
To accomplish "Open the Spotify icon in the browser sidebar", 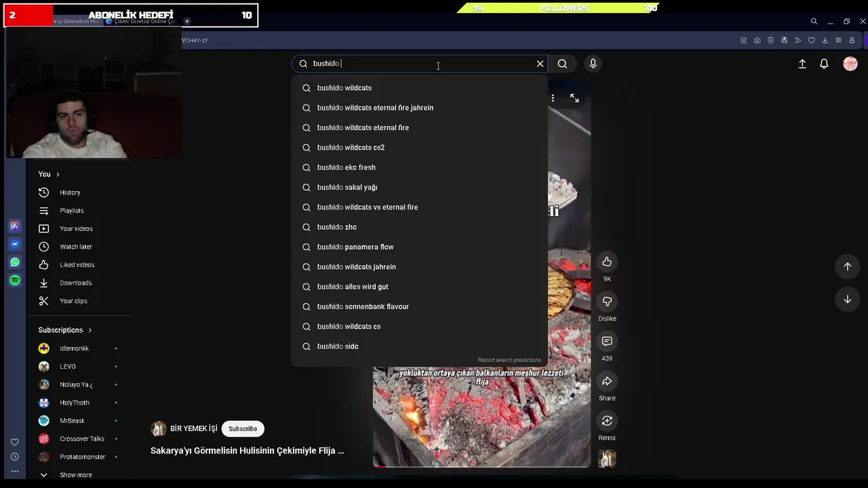I will pos(15,280).
